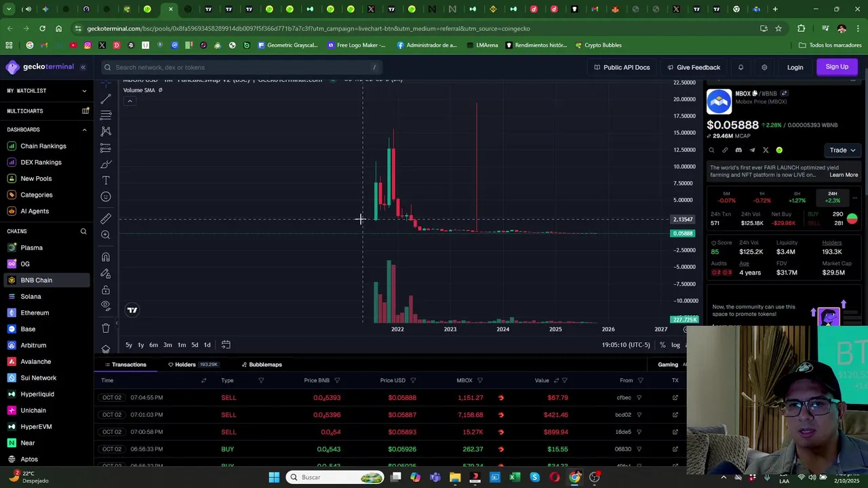868x488 pixels.
Task: Open the Price USD column filter
Action: (x=413, y=381)
